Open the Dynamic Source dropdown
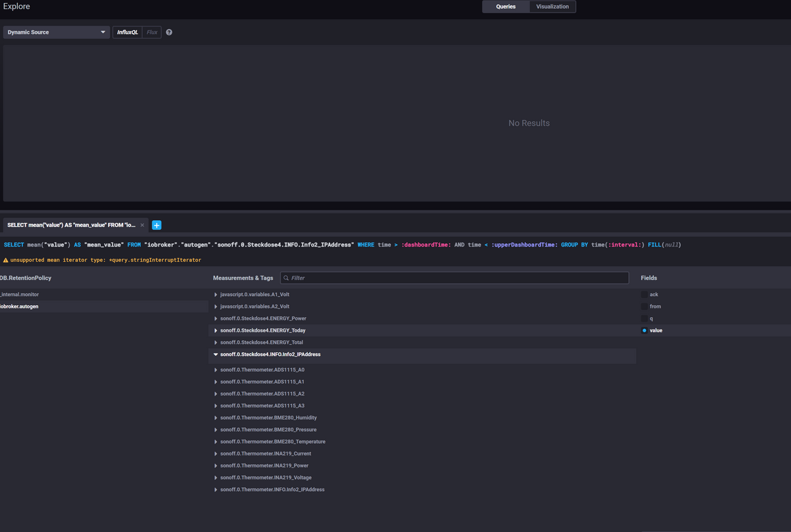Screen dimensions: 791x532 pyautogui.click(x=56, y=32)
